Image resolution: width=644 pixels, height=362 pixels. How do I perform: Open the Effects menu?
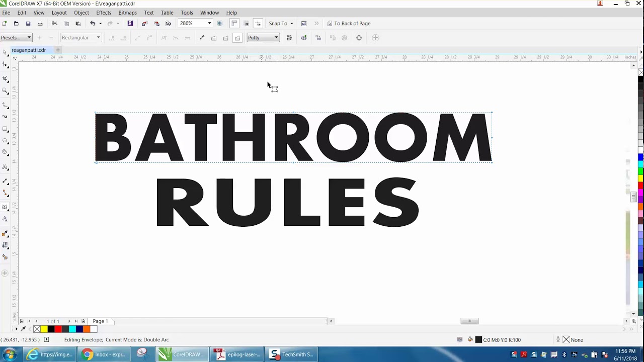(x=104, y=13)
